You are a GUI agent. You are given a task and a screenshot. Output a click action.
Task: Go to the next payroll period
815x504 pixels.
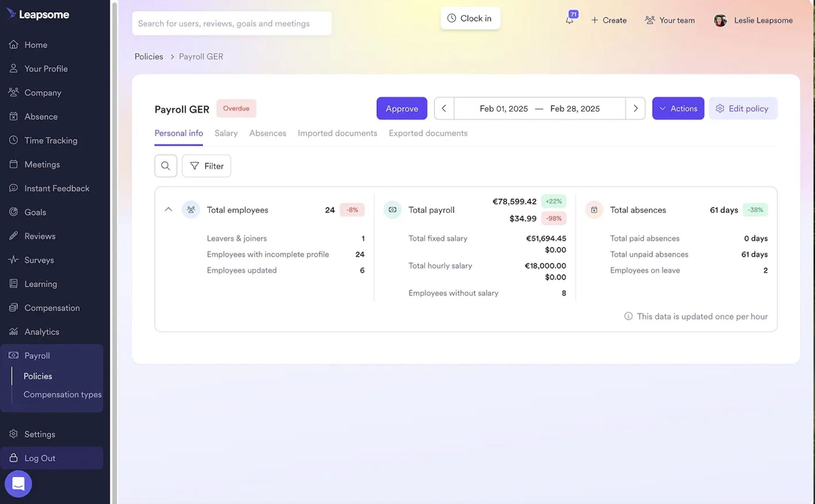(635, 108)
